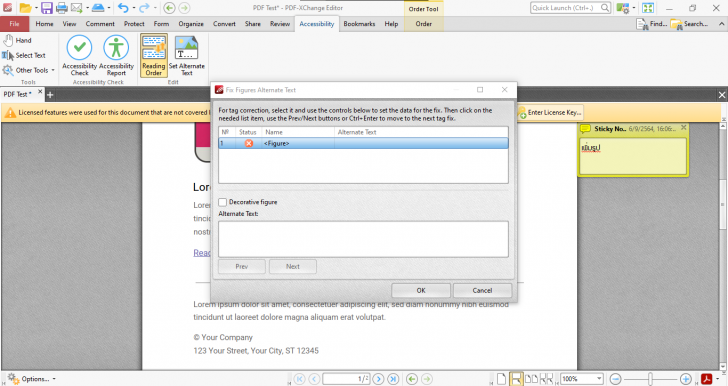Cancel the Fix Figures Alternate Text dialog
728x386 pixels.
482,290
